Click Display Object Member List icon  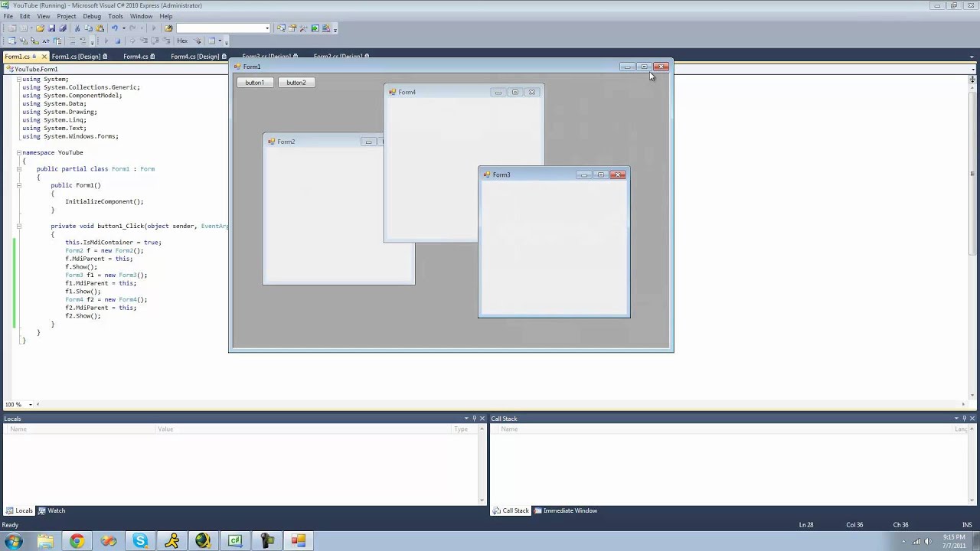click(12, 41)
